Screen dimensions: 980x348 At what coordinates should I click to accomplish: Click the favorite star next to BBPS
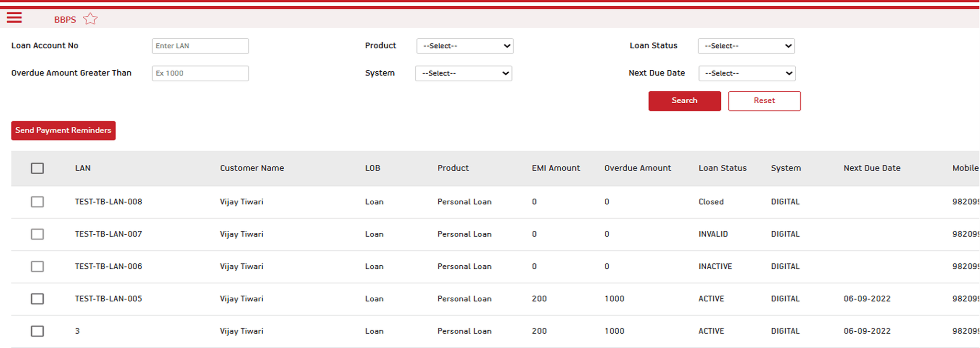90,19
